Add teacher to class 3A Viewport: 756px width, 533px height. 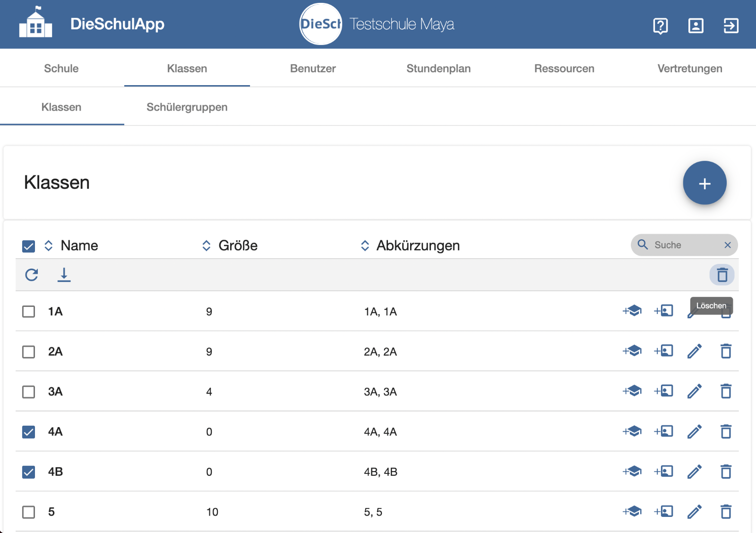663,391
